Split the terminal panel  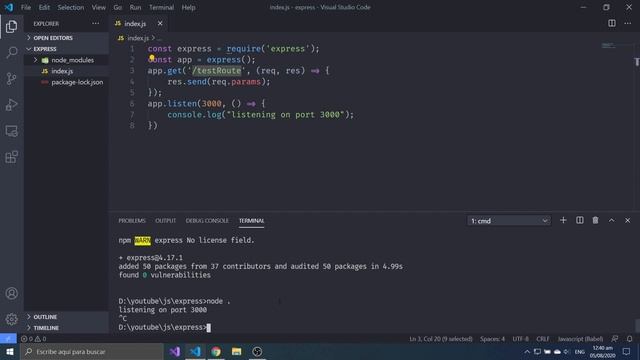(x=580, y=220)
